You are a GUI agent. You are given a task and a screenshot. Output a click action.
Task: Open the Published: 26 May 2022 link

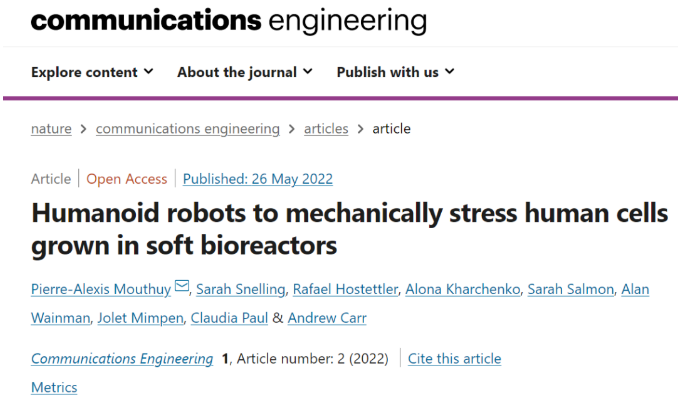[258, 179]
